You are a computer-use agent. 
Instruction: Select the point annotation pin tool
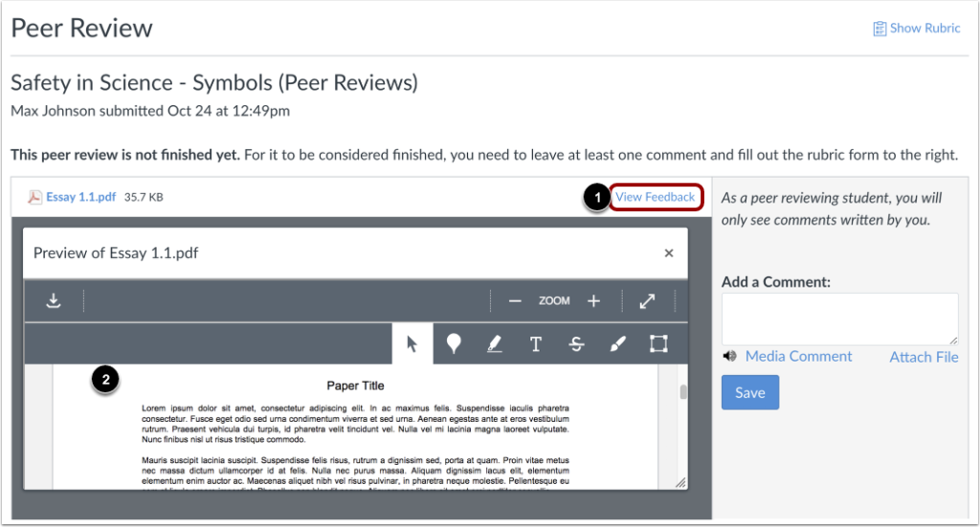pyautogui.click(x=454, y=344)
